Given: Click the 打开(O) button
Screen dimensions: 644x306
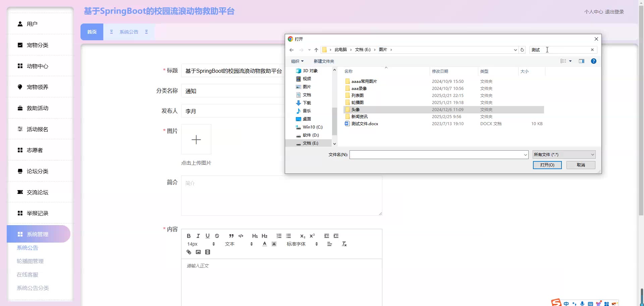Looking at the screenshot, I should [x=547, y=165].
